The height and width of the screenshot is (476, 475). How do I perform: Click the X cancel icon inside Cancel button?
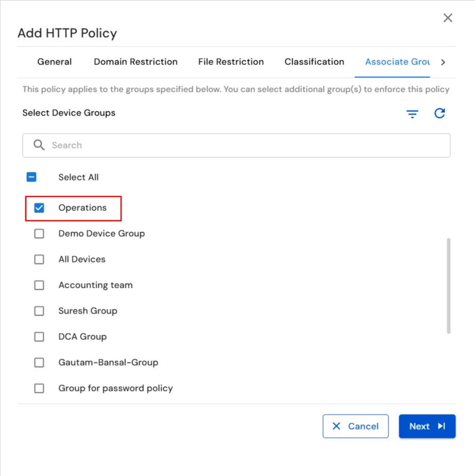pos(336,426)
